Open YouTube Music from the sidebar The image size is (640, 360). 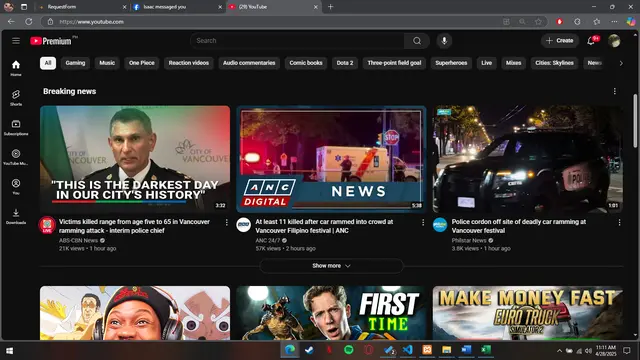(16, 157)
